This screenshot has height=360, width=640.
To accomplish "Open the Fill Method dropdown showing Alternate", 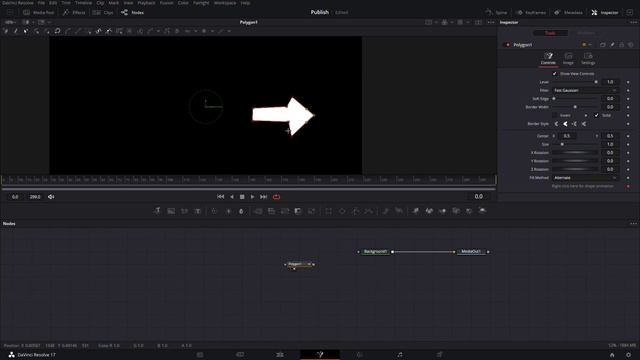I will pos(585,178).
